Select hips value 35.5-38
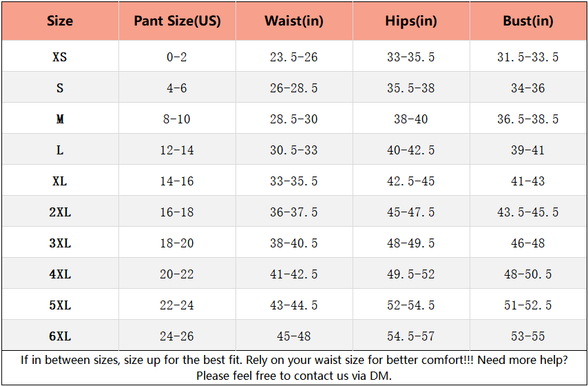The width and height of the screenshot is (588, 386). point(411,88)
